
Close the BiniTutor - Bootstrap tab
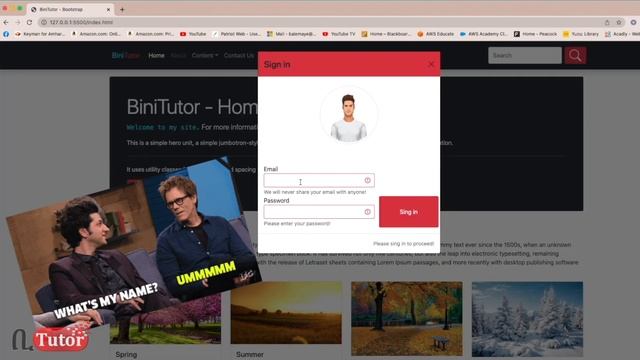pyautogui.click(x=108, y=9)
